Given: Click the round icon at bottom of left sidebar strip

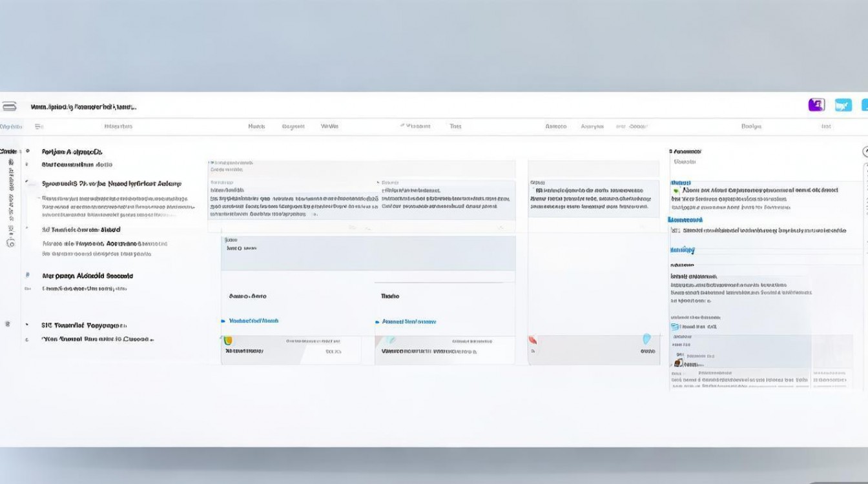Looking at the screenshot, I should point(10,243).
